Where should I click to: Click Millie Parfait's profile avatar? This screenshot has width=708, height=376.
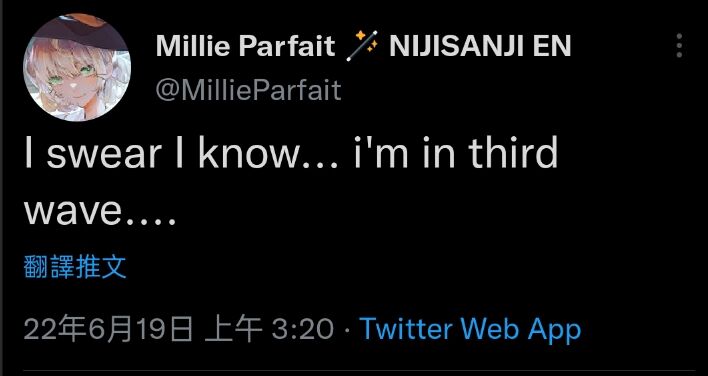[x=77, y=67]
